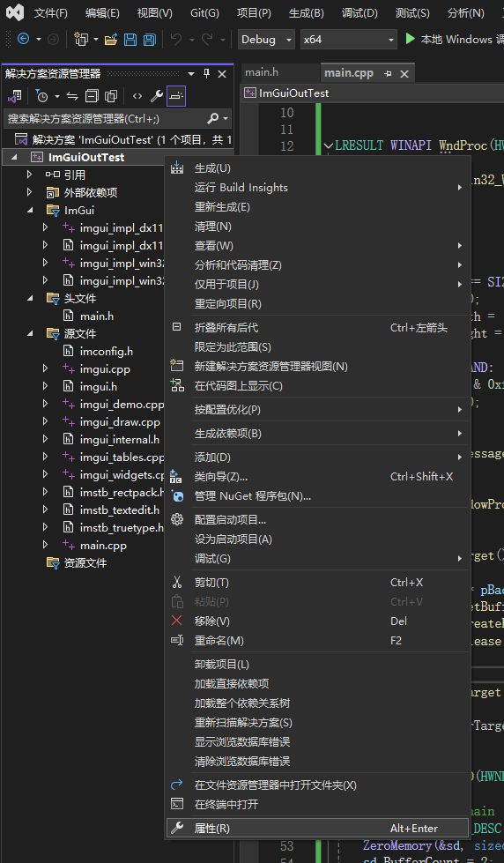Click the search magnifier icon in Solution Explorer
The height and width of the screenshot is (863, 504).
tap(212, 118)
